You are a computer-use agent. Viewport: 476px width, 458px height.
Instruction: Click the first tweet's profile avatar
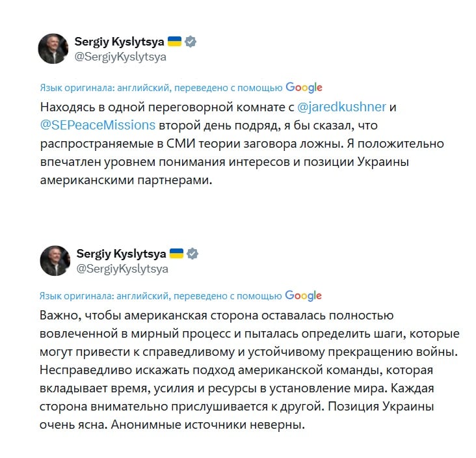click(53, 49)
